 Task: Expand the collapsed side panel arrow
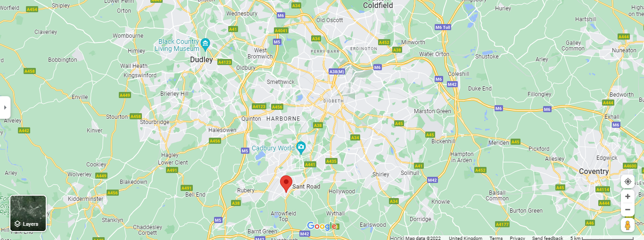5,108
